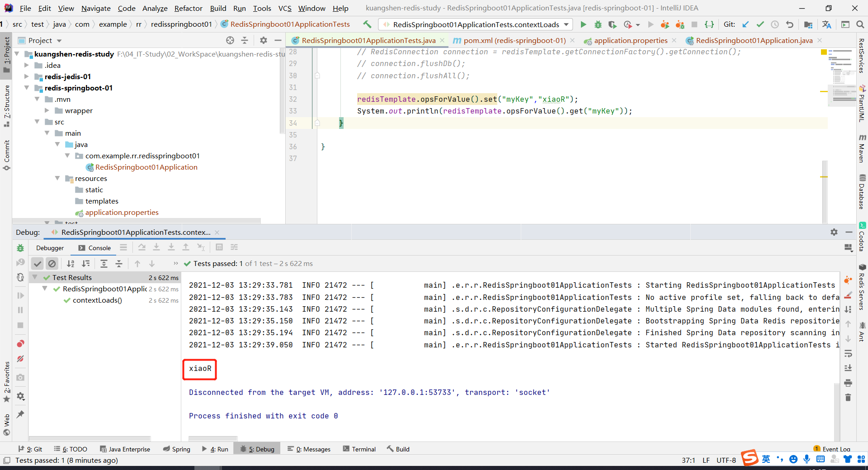Screen dimensions: 868x470
Task: Toggle auto-test rerun icon in debug sidebar
Action: coord(20,277)
